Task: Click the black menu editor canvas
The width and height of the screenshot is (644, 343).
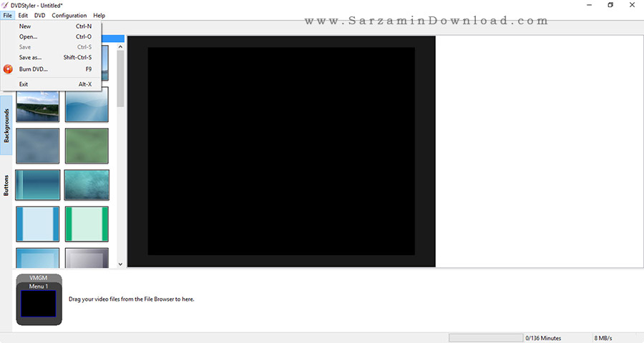Action: click(x=281, y=151)
